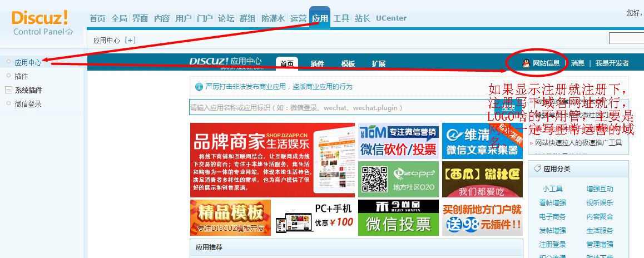Click the 应用中心 breadcrumb text
The image size is (644, 258).
106,40
